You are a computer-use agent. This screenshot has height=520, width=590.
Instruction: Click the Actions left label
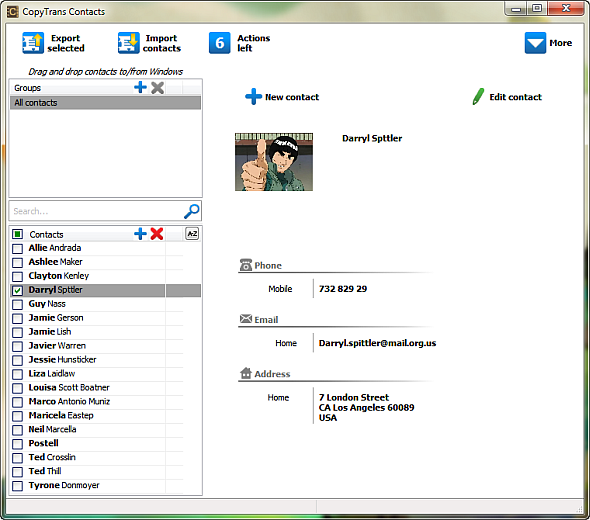pos(254,43)
